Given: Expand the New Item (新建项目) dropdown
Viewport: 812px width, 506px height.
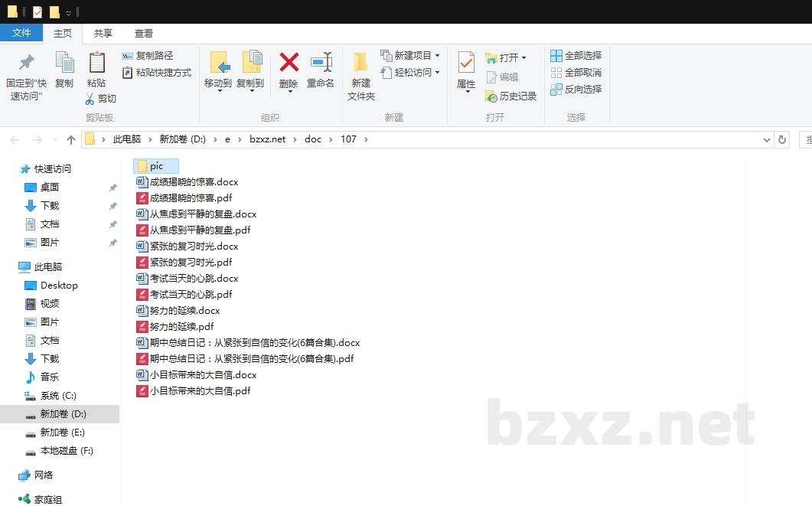Looking at the screenshot, I should pos(437,56).
